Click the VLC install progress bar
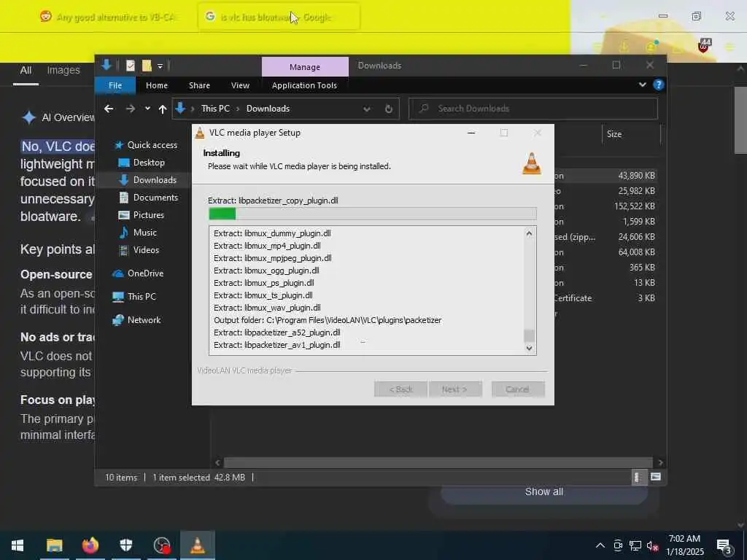747x560 pixels. click(373, 214)
